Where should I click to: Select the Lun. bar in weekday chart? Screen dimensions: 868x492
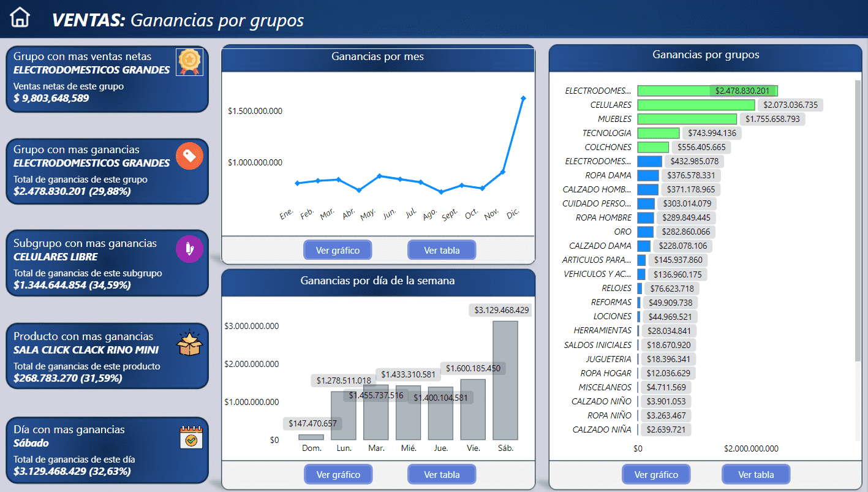click(x=344, y=415)
